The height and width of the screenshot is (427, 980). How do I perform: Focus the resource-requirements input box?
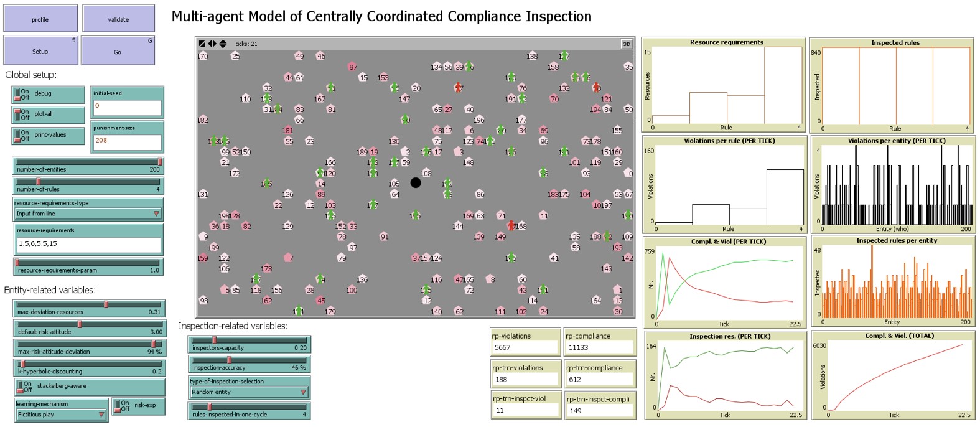click(88, 244)
